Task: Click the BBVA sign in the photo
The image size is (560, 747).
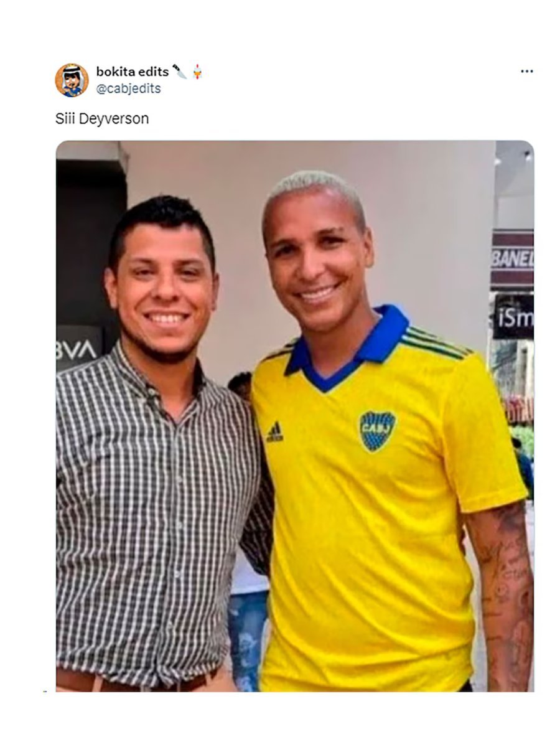Action: [x=78, y=349]
